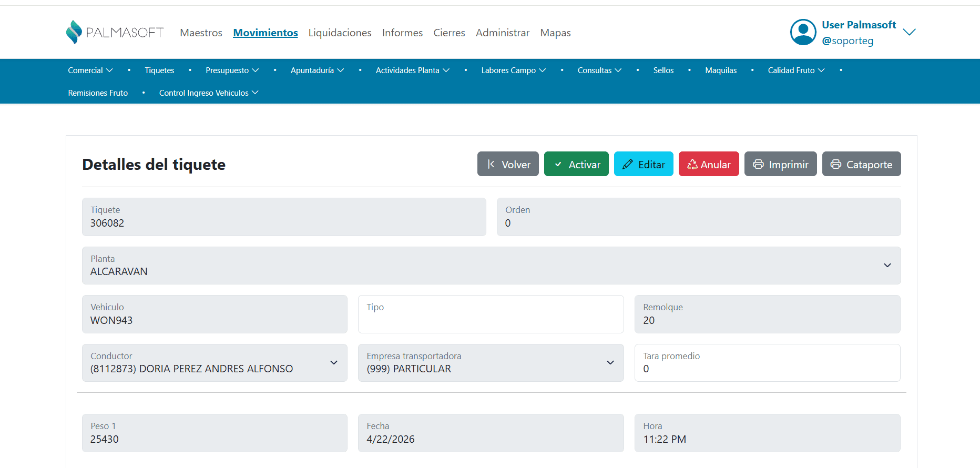Image resolution: width=980 pixels, height=468 pixels.
Task: Click the back arrow icon on Volver
Action: pyautogui.click(x=491, y=165)
